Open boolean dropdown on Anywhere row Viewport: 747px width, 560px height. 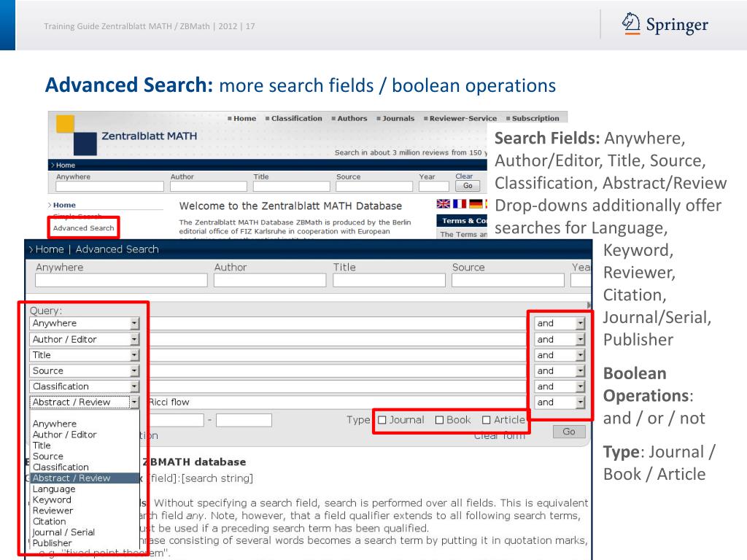pyautogui.click(x=580, y=323)
